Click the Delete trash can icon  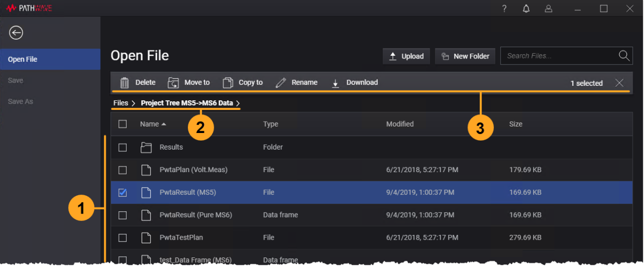click(x=125, y=83)
